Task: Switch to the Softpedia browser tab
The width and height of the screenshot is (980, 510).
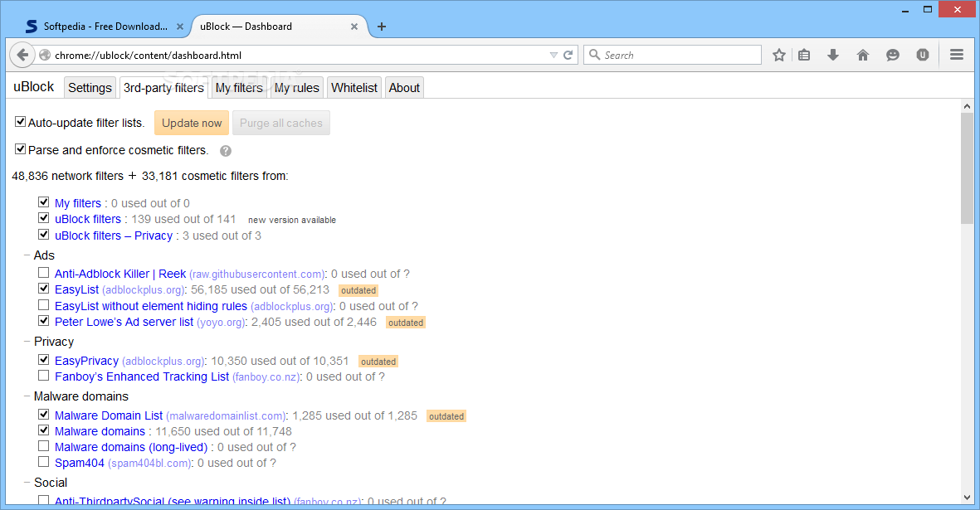Action: pyautogui.click(x=105, y=27)
